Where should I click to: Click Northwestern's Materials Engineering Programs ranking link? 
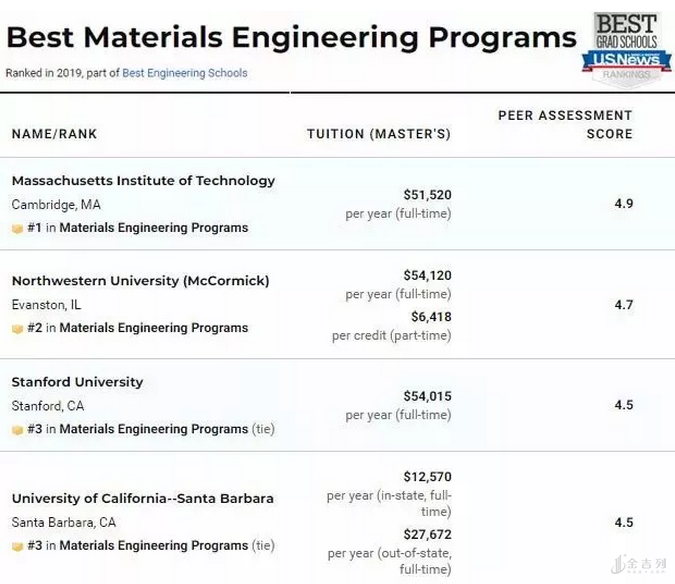tap(153, 328)
